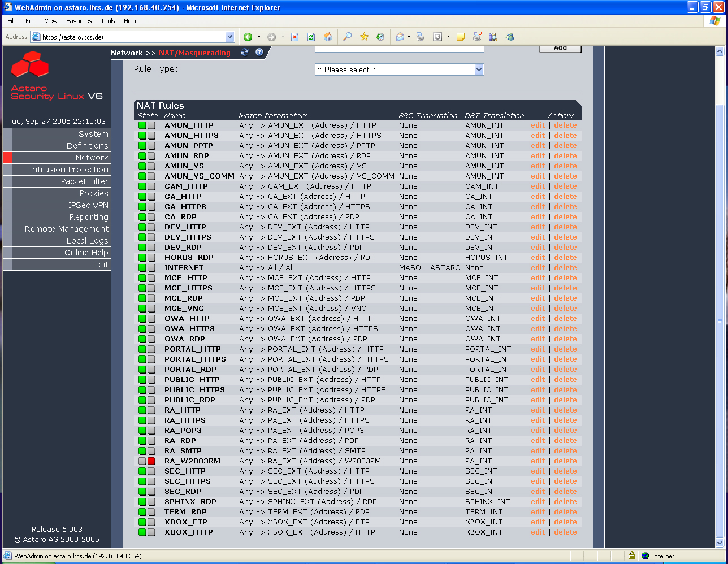The image size is (728, 564).
Task: Click the browser Home icon
Action: (x=328, y=37)
